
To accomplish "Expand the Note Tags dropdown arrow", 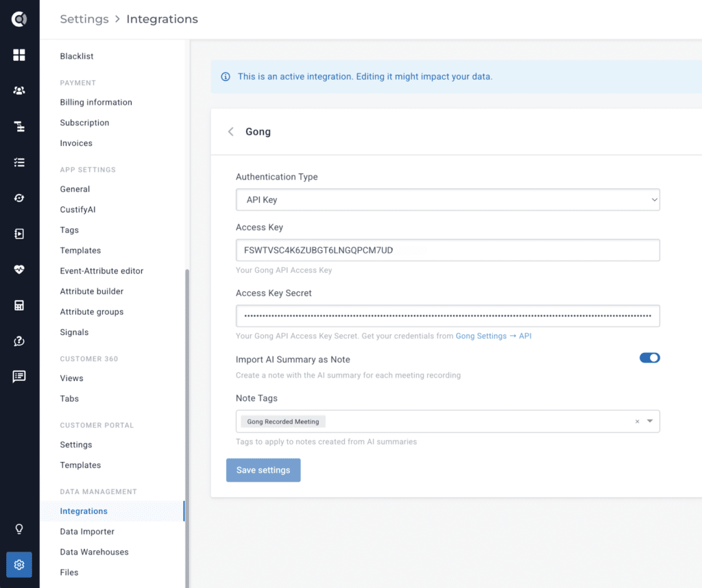I will click(x=650, y=421).
